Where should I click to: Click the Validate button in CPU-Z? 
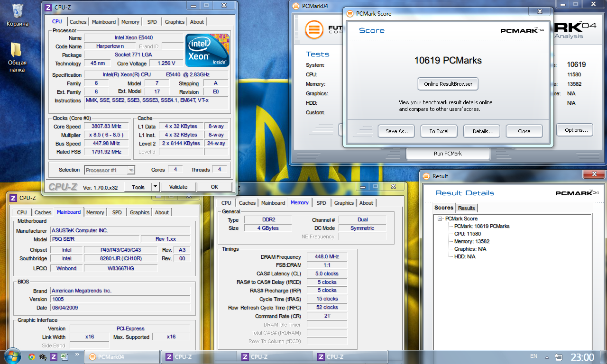178,187
